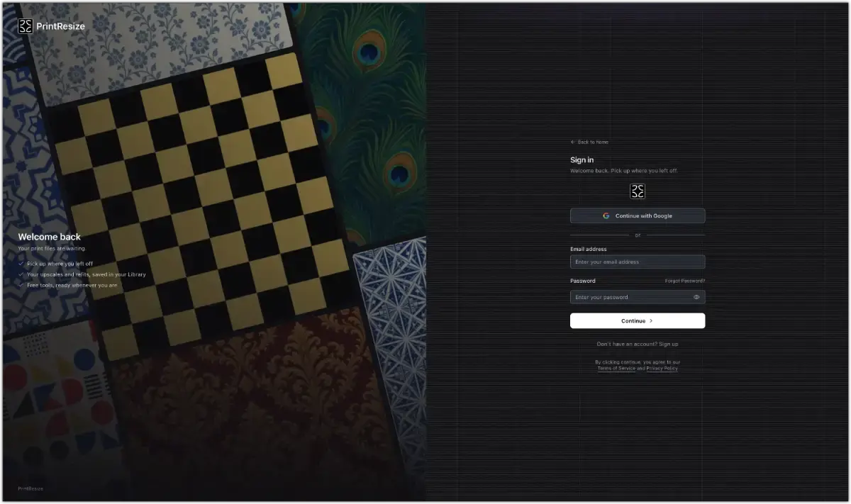Click the PrintResize footer text at bottom-left
This screenshot has height=504, width=851.
(30, 488)
